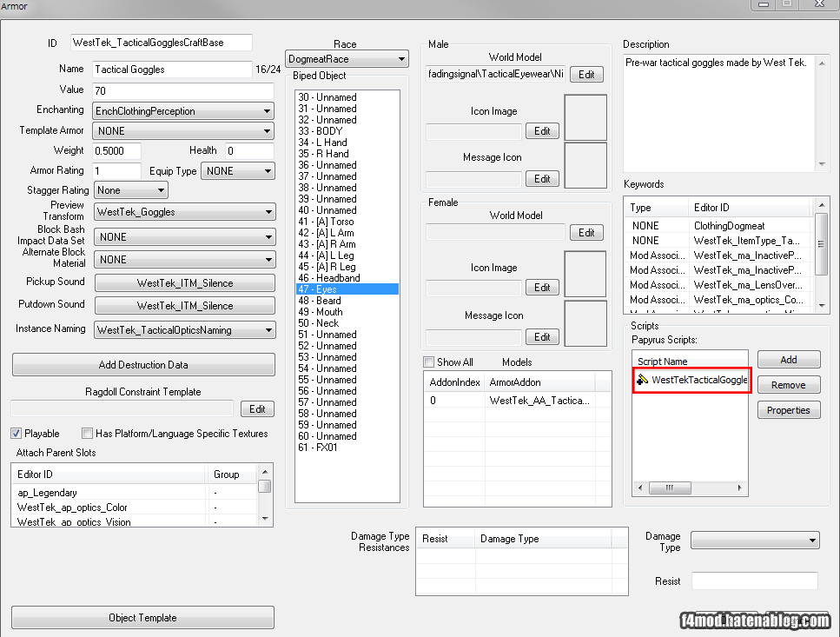The width and height of the screenshot is (840, 637).
Task: Select biped slot 48 - Beard
Action: coord(347,301)
